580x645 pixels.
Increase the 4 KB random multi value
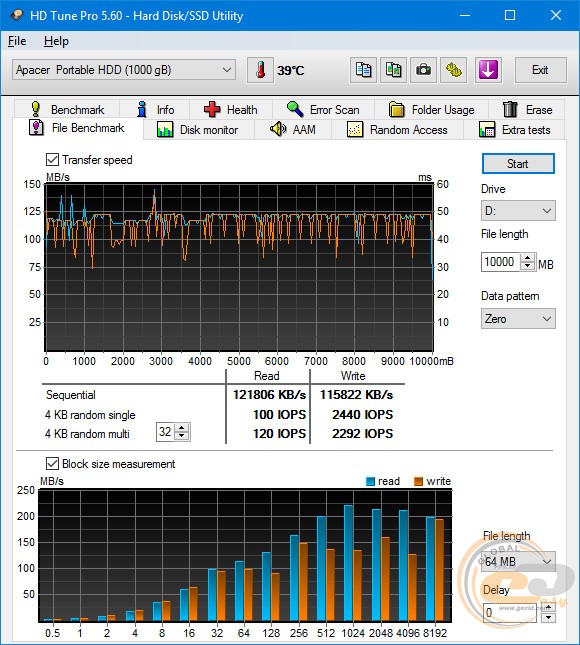click(x=182, y=428)
